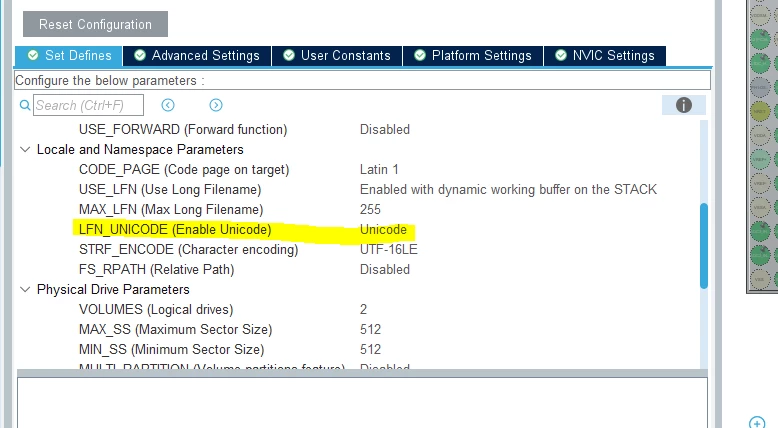Edit the MAX_LFN value 255
Image resolution: width=778 pixels, height=428 pixels.
coord(370,209)
